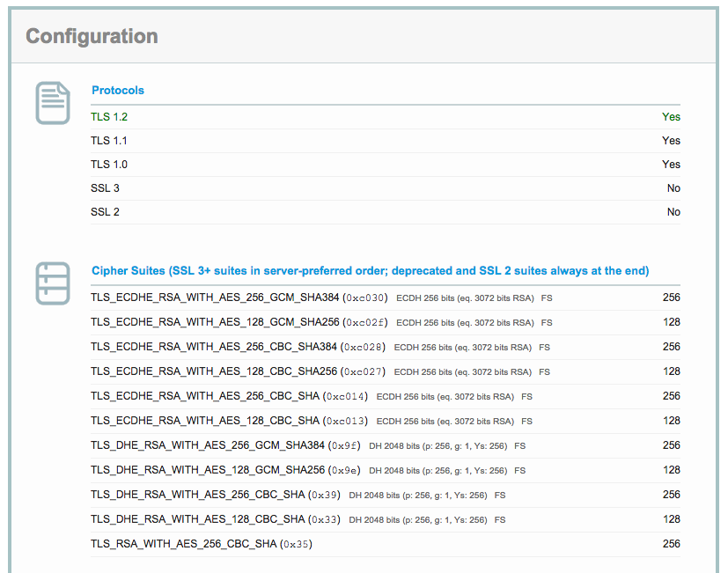Click the 128 strength value for 0x33
Viewport: 728px width, 573px height.
point(672,519)
